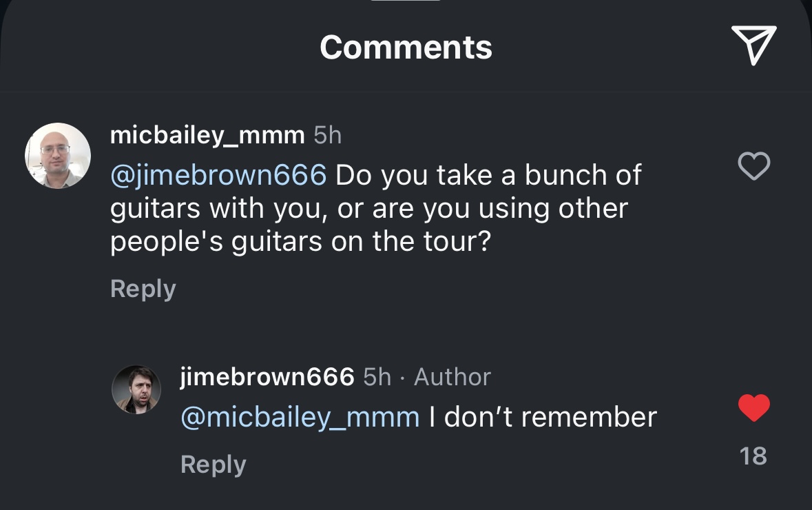Click the line "guitars with you, or are you using other"
The height and width of the screenshot is (510, 812).
pyautogui.click(x=369, y=208)
